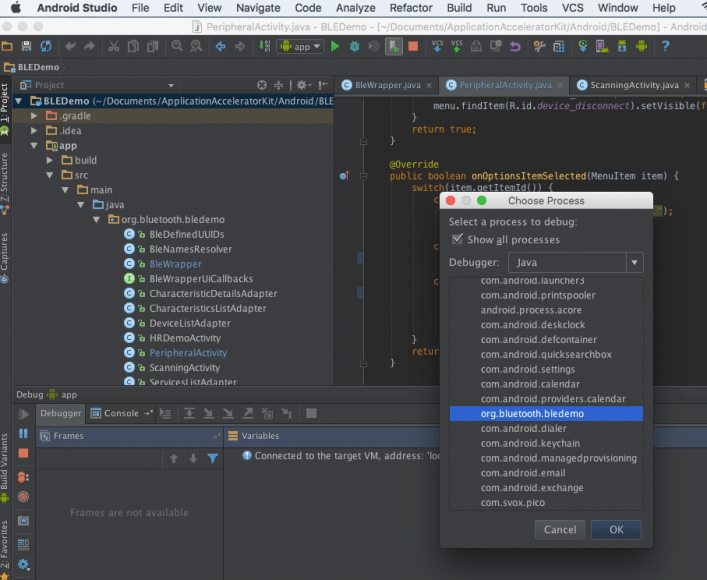Open the Help question mark icon
Viewport: 707px width, 580px height.
(x=665, y=46)
